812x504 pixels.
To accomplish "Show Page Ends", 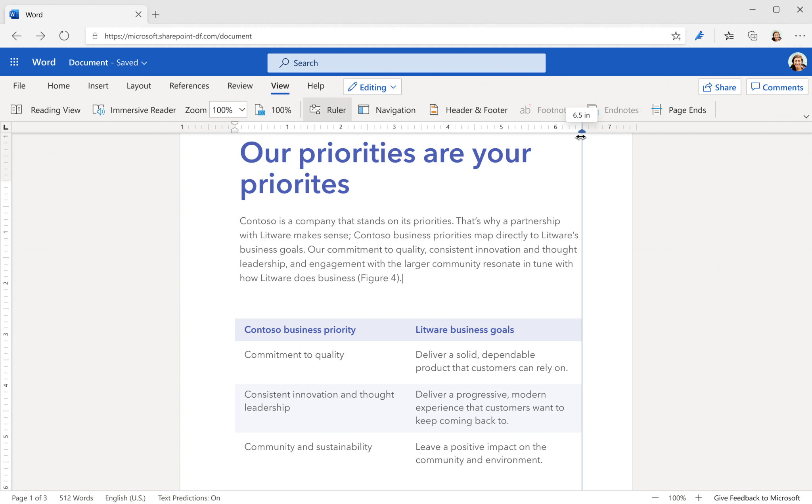I will [x=679, y=110].
